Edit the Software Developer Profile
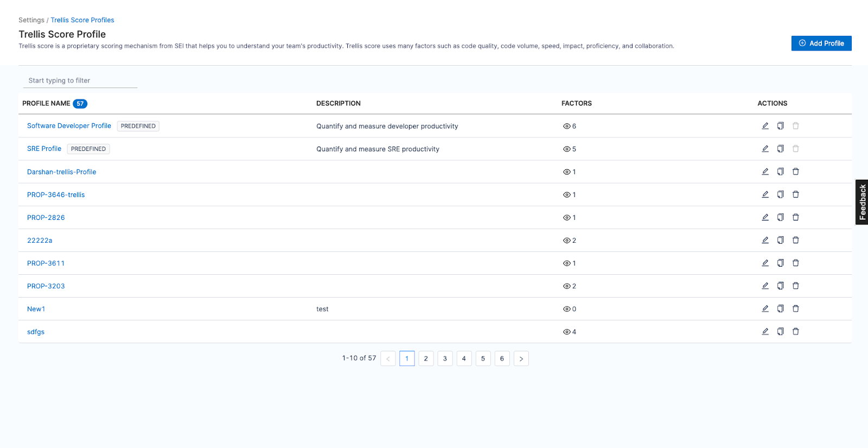Screen dimensions: 868x448 [x=765, y=126]
